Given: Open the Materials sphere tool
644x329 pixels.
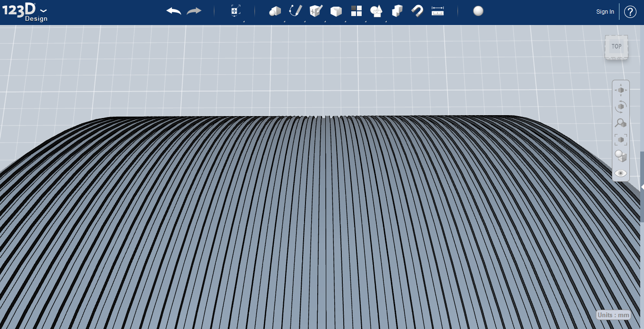Looking at the screenshot, I should [x=478, y=11].
